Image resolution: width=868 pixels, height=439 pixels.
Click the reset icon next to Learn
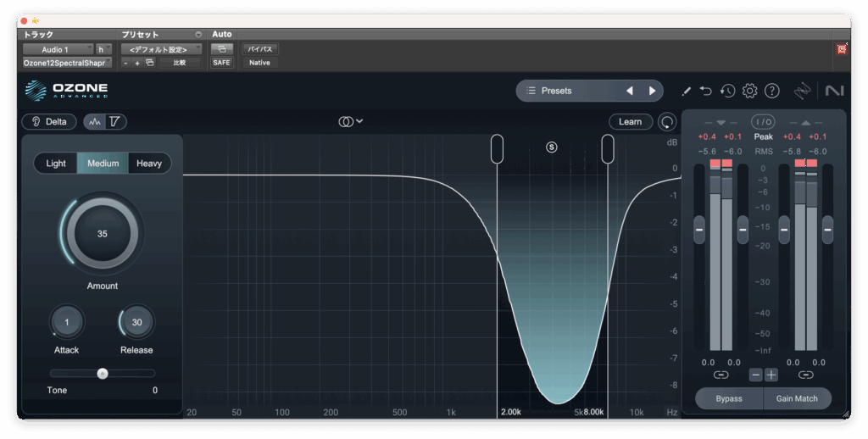tap(668, 122)
